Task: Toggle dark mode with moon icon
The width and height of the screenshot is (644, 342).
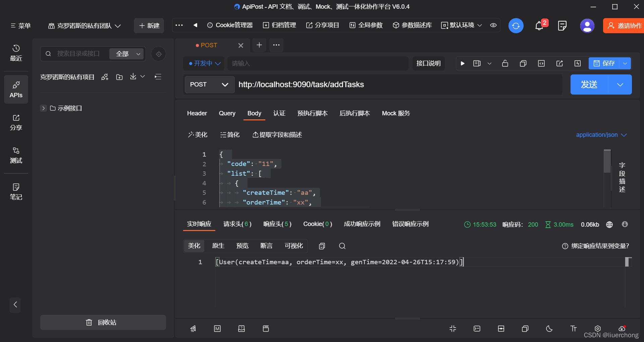Action: click(549, 329)
